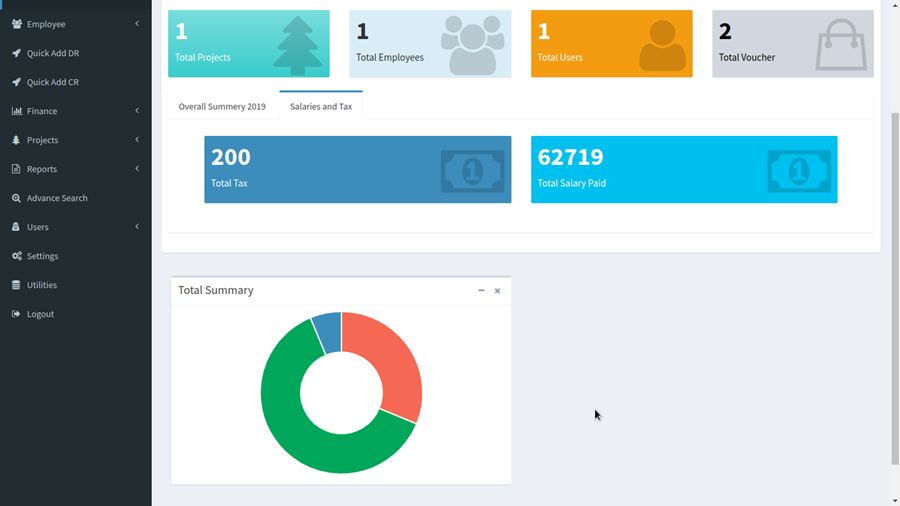Open the Reports menu label
The width and height of the screenshot is (900, 506).
click(x=42, y=169)
